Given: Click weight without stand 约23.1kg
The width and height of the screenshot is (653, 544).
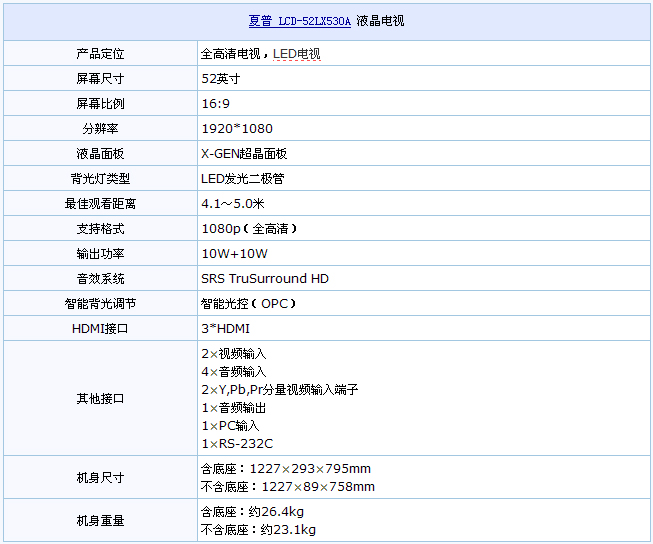Looking at the screenshot, I should [258, 530].
